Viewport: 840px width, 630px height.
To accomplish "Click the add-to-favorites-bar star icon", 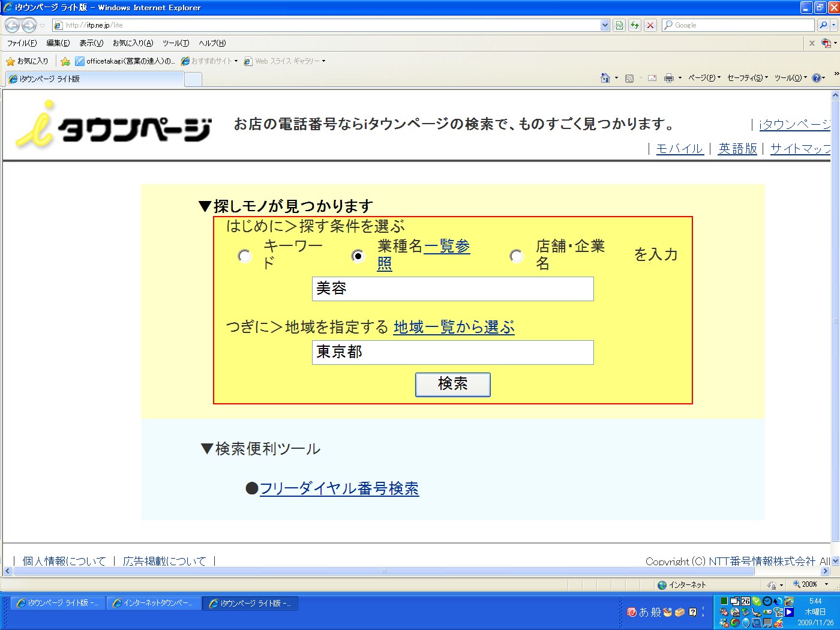I will point(65,61).
